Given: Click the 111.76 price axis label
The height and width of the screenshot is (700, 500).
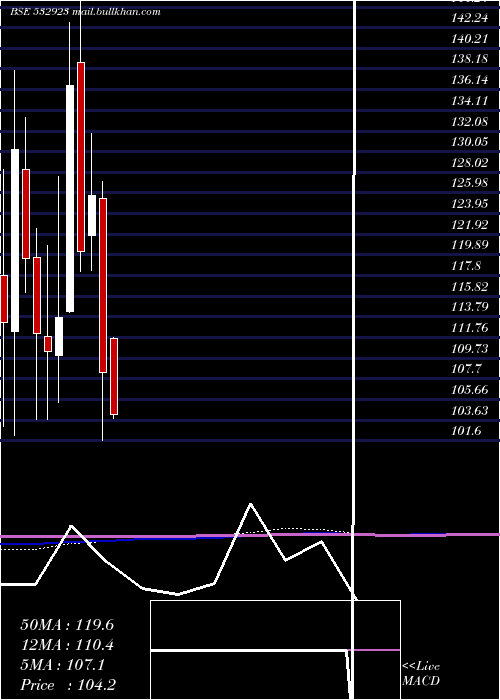Looking at the screenshot, I should click(469, 328).
